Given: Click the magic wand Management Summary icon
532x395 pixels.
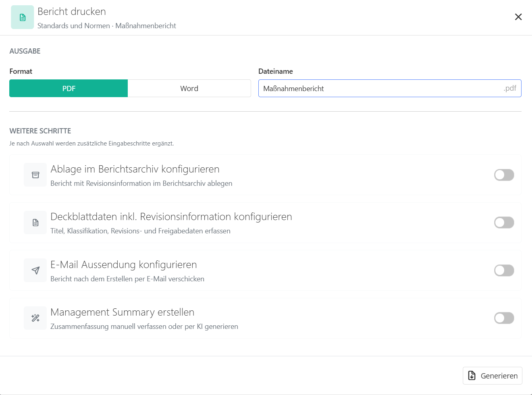Looking at the screenshot, I should [35, 318].
